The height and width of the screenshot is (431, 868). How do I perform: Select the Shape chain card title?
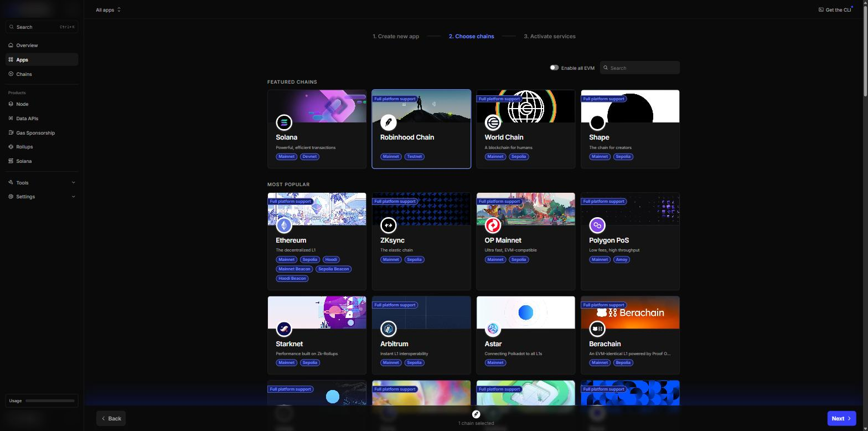[599, 137]
